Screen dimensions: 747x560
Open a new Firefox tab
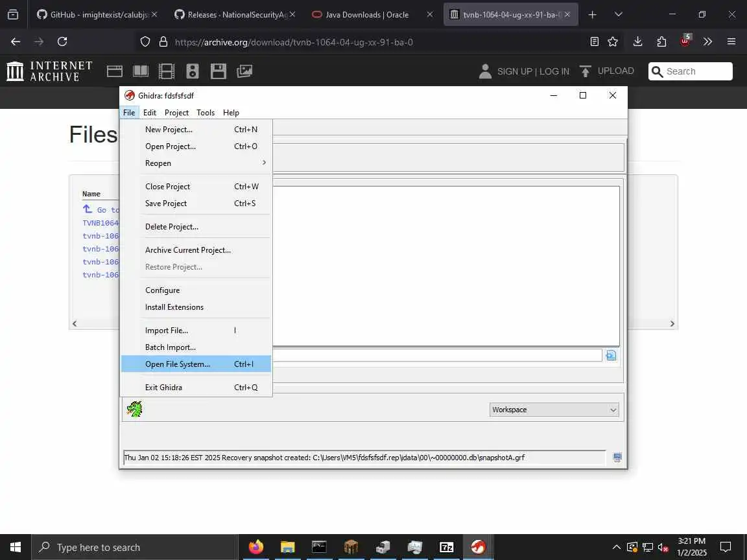click(592, 15)
